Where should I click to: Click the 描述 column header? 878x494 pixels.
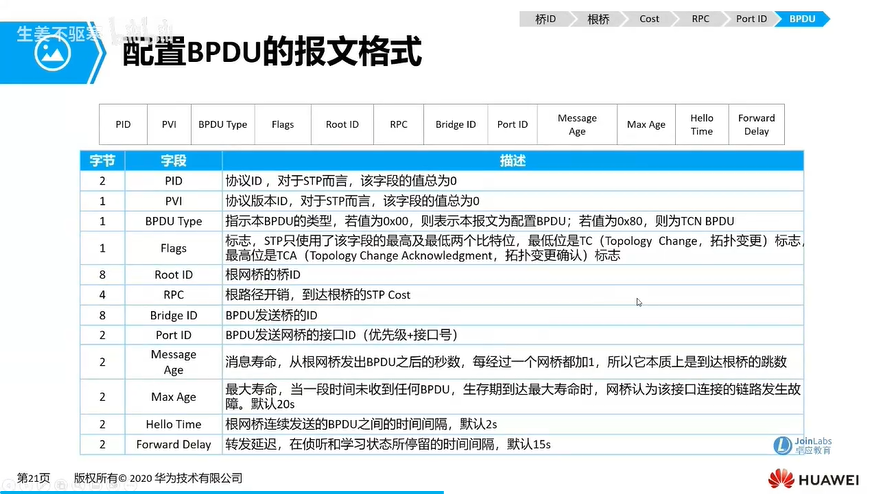coord(513,161)
